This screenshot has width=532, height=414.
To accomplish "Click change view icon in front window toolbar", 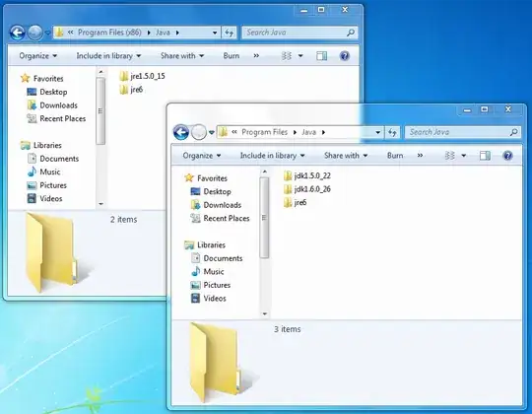I will tap(450, 156).
